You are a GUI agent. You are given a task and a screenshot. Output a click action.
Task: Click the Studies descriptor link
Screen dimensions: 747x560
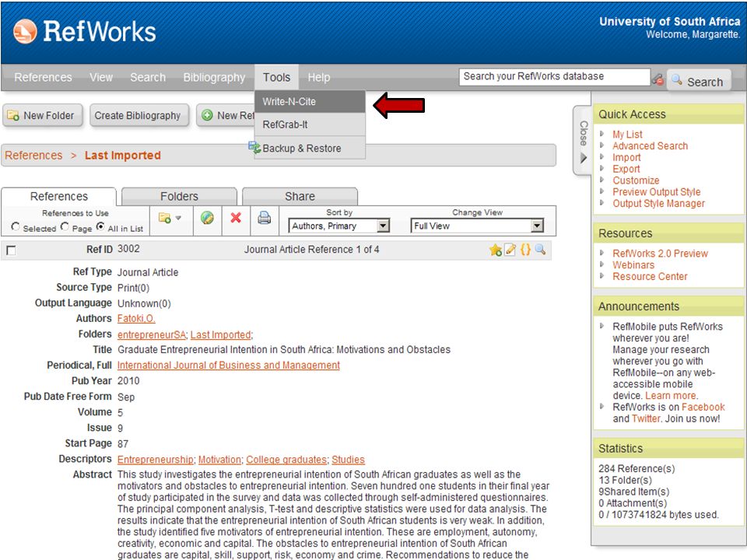[349, 460]
